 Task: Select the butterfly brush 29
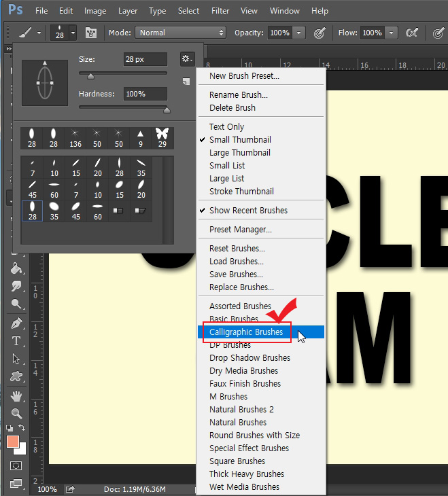[x=162, y=138]
